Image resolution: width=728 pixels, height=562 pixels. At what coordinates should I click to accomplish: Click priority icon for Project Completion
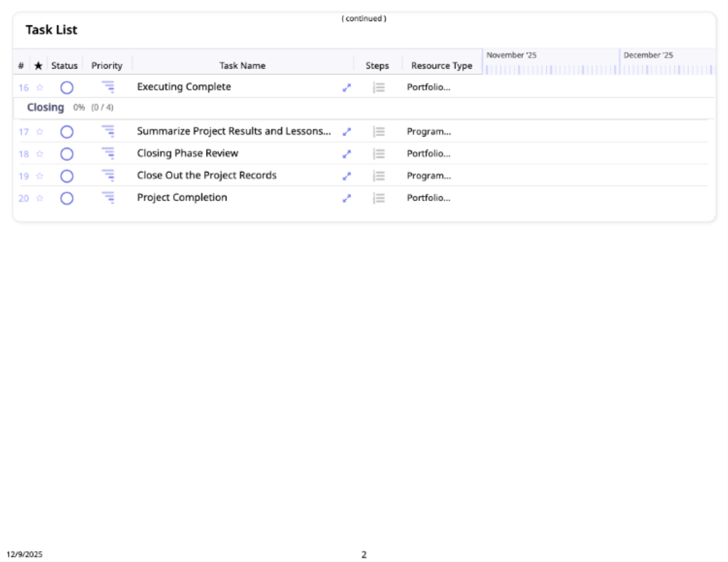(x=108, y=198)
